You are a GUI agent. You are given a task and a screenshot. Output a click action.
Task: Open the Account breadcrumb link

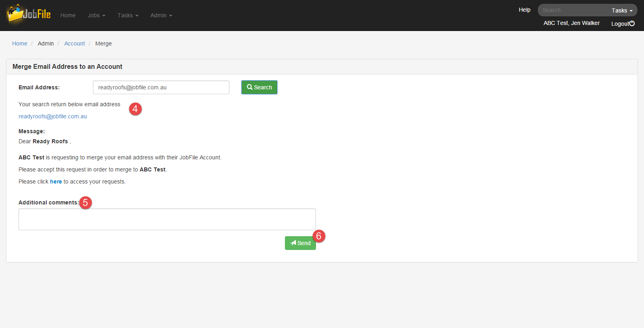coord(74,43)
